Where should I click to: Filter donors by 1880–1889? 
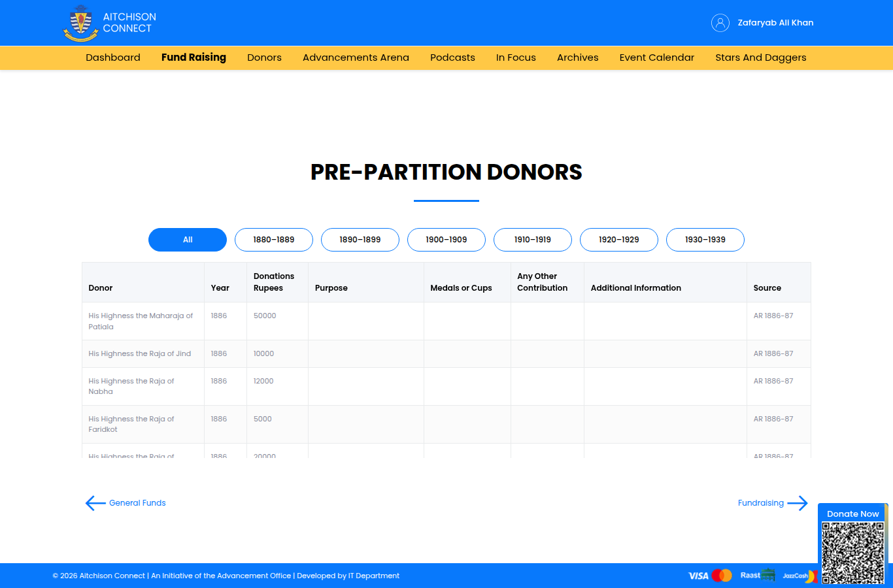click(x=274, y=240)
